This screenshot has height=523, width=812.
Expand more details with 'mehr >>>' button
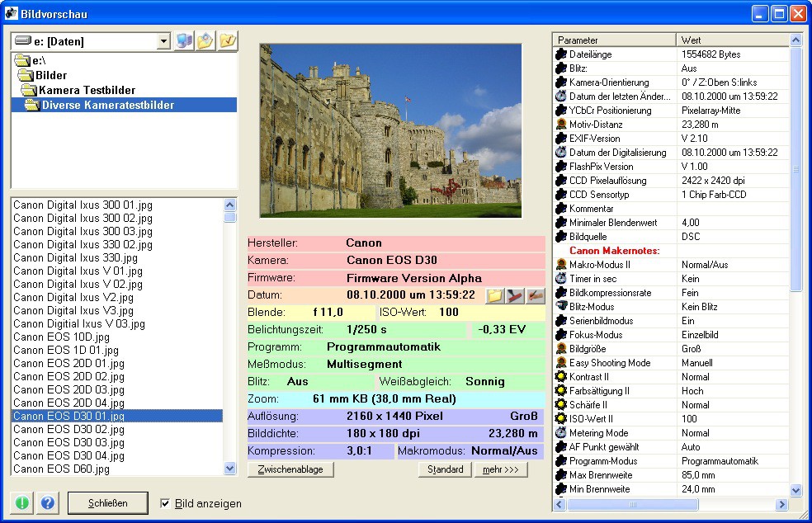[x=501, y=469]
